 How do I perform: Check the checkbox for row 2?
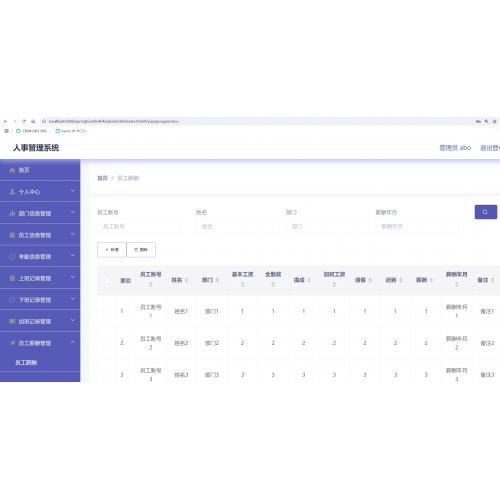106,342
